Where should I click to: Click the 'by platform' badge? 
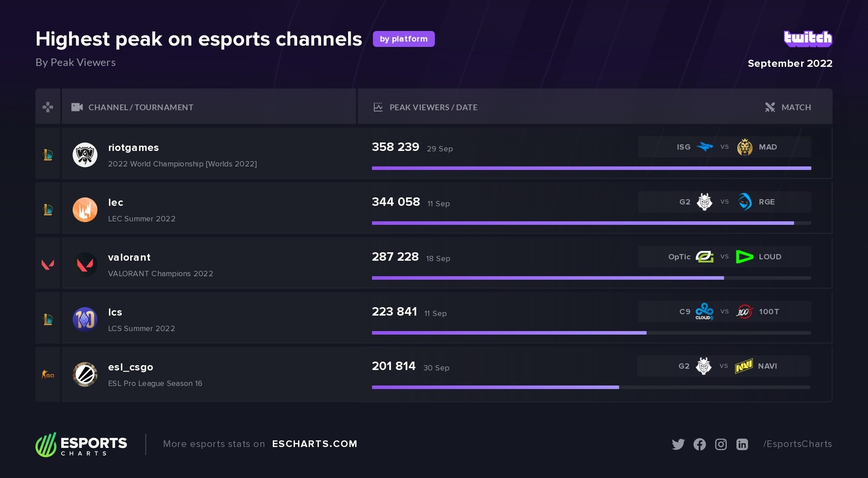tap(403, 39)
